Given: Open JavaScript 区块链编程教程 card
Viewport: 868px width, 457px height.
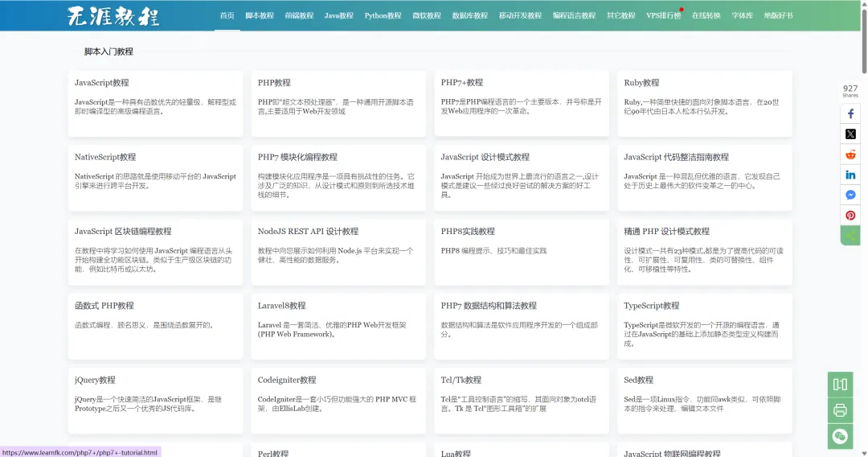Looking at the screenshot, I should [156, 252].
